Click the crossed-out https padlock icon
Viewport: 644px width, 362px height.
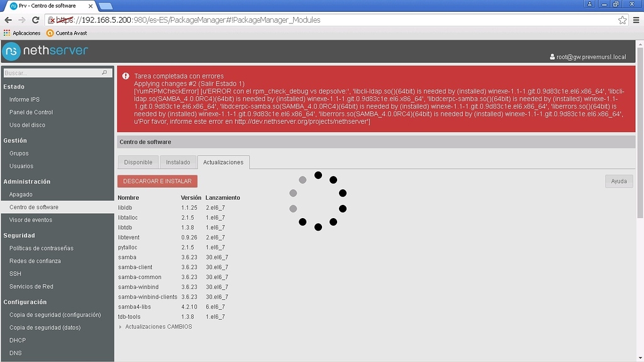pos(52,19)
